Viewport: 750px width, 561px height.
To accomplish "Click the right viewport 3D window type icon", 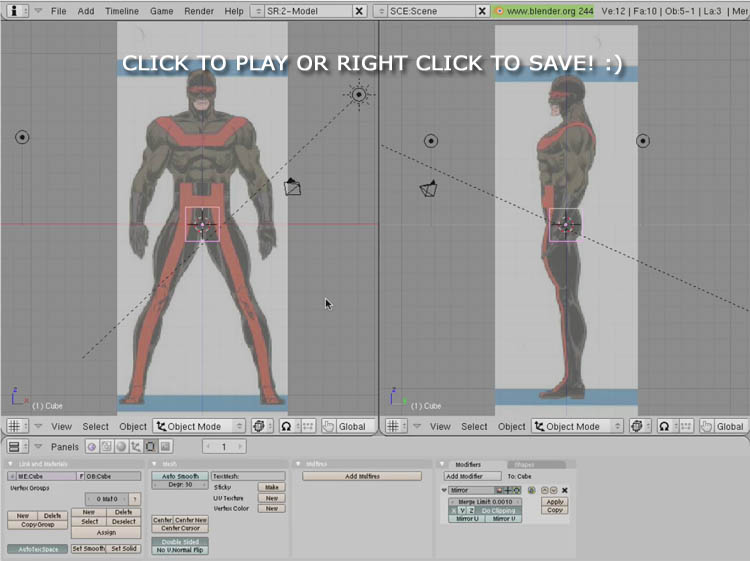I will [x=394, y=426].
